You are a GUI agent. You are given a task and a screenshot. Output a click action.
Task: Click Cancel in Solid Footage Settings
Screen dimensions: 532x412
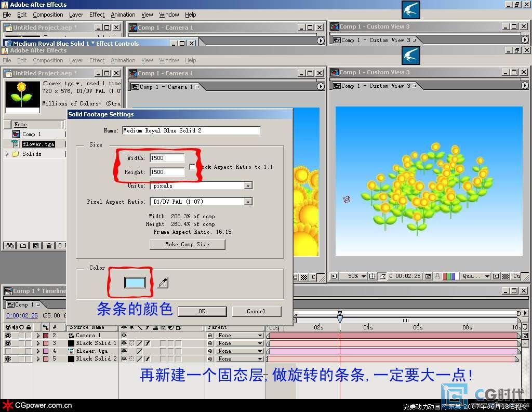256,311
